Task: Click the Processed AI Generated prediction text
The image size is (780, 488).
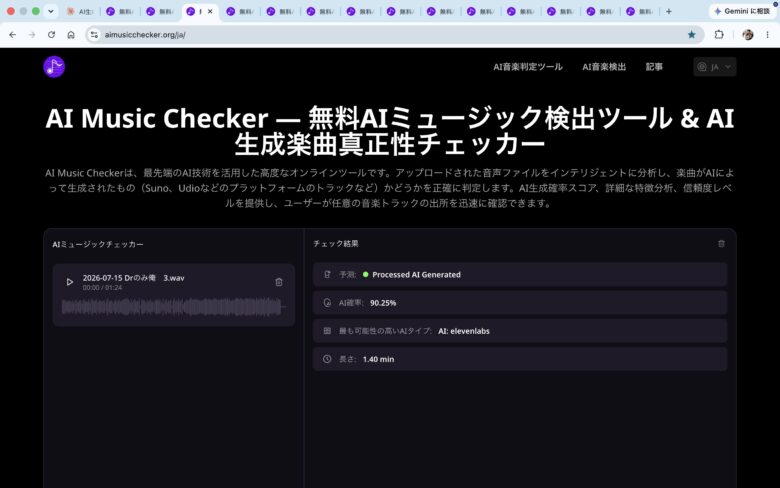Action: tap(416, 275)
